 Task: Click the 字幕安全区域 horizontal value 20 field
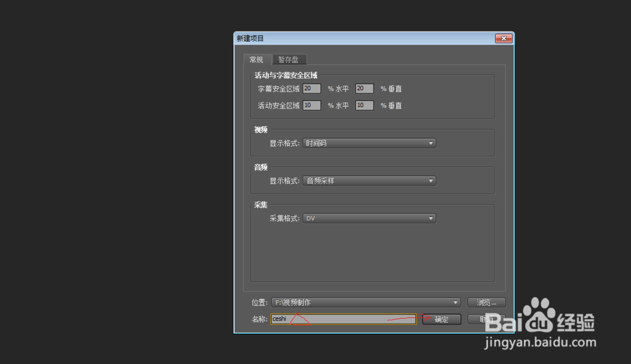tap(312, 88)
